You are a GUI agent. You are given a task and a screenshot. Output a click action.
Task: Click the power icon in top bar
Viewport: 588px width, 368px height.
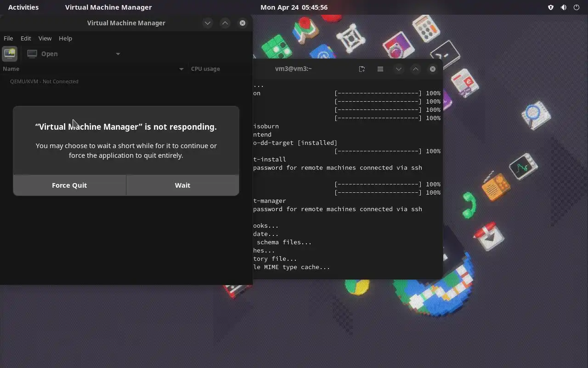point(577,7)
